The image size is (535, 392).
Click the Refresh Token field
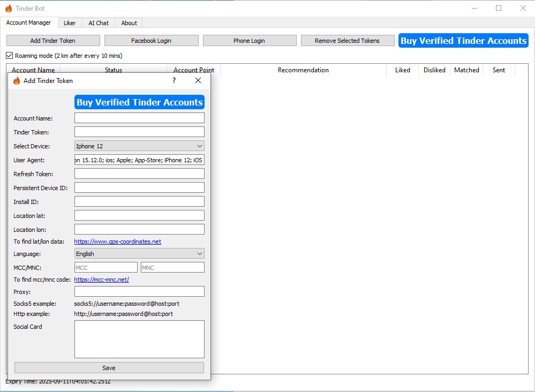pyautogui.click(x=139, y=174)
